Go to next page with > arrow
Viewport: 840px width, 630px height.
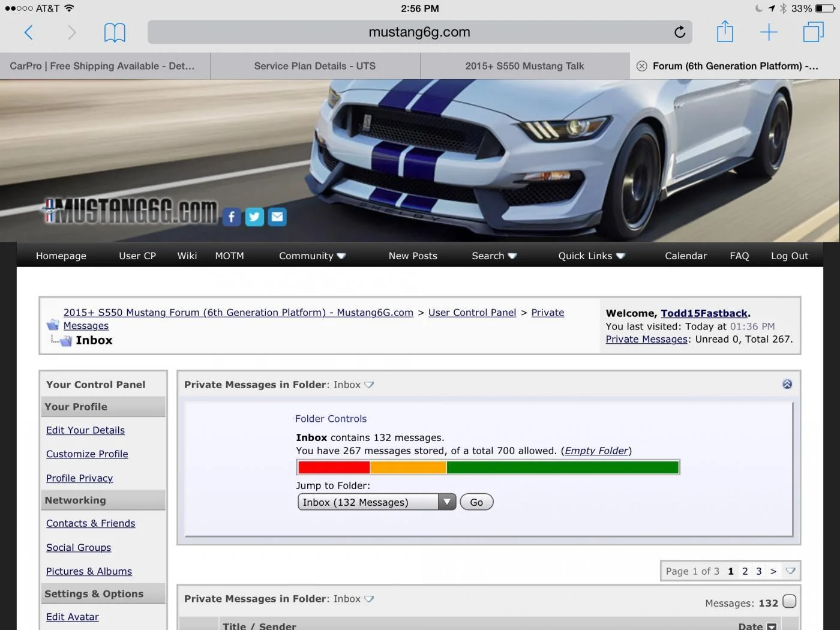coord(773,571)
